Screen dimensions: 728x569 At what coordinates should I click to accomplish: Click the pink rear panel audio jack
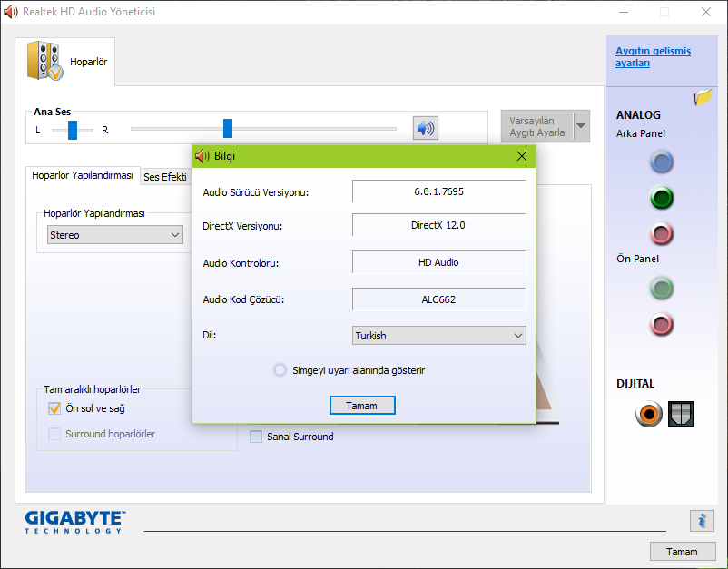tap(662, 233)
